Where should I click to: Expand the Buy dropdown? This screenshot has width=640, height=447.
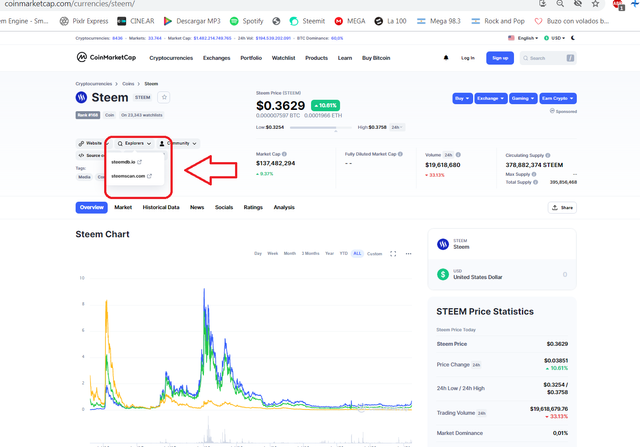[462, 98]
